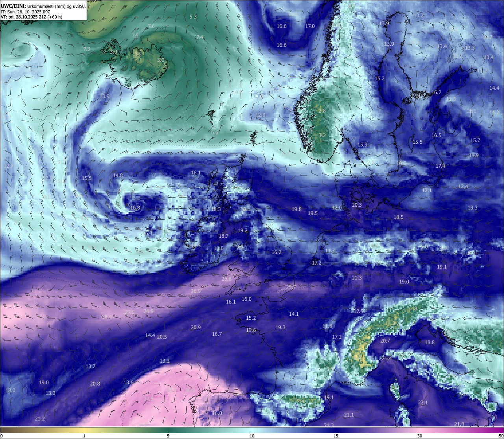The height and width of the screenshot is (439, 504).
Task: Click the map value 18.3 over Scotland
Action: [x=216, y=209]
